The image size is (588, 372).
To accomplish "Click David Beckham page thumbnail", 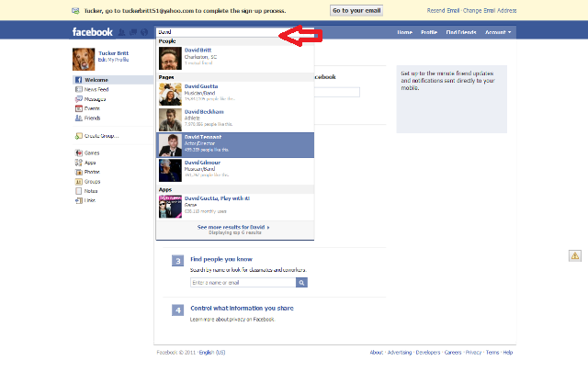I will tap(170, 119).
